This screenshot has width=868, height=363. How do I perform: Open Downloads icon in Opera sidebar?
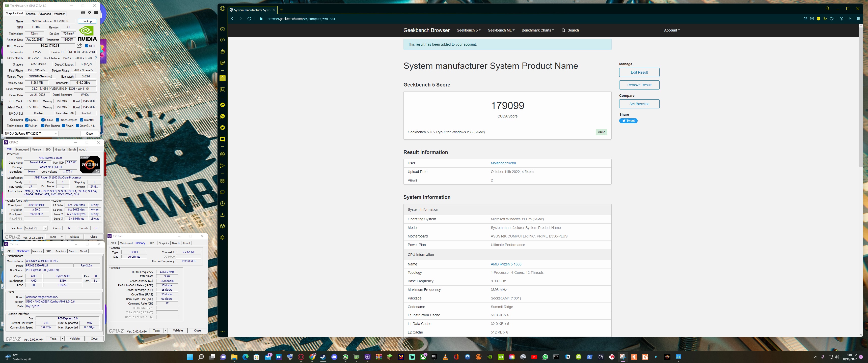coord(222,215)
